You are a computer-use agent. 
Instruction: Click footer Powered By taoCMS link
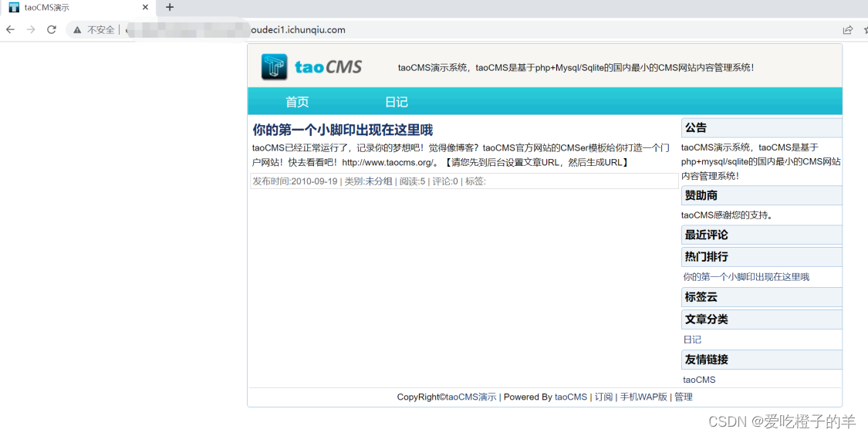[x=571, y=397]
